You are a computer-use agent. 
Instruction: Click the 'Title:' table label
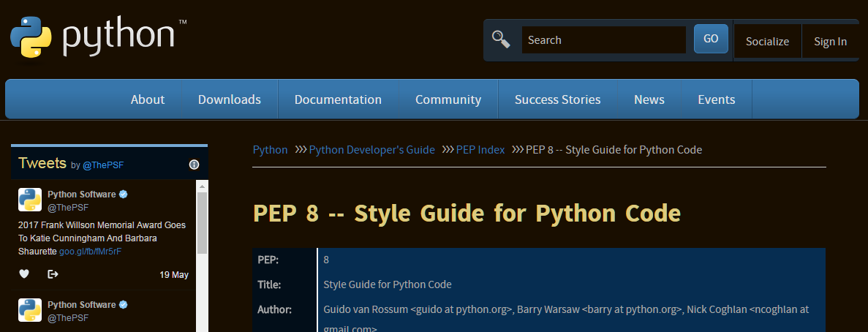270,284
